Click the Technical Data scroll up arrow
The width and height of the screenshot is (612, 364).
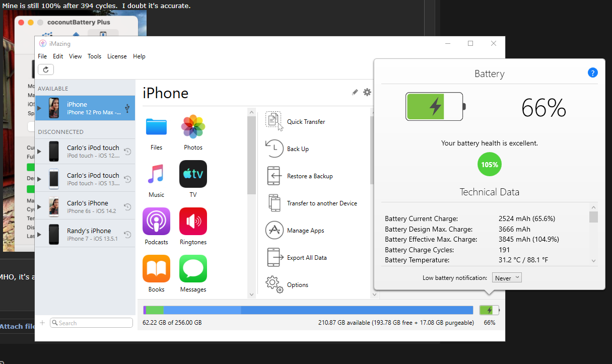tap(593, 207)
